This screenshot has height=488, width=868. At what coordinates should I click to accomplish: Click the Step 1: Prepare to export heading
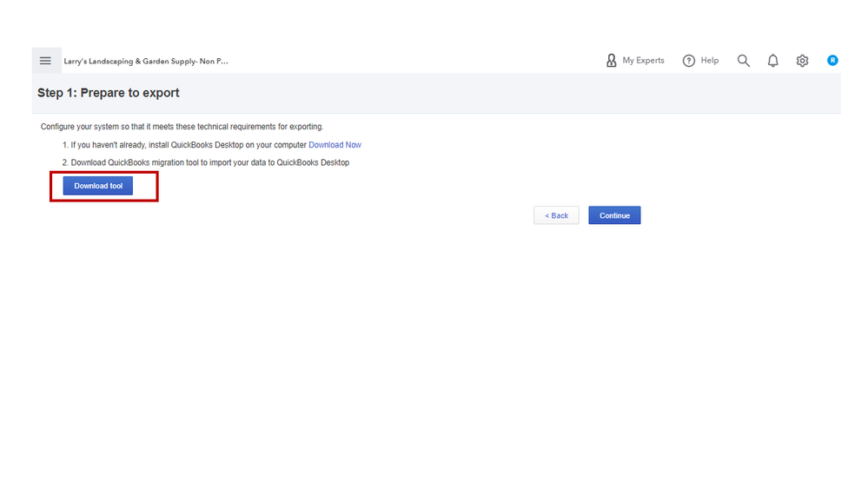point(109,93)
